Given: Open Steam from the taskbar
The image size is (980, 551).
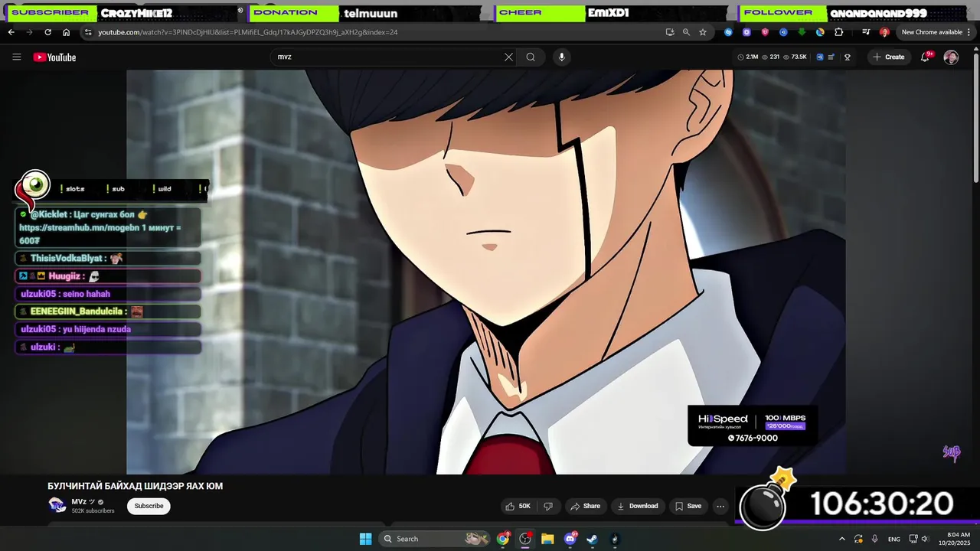Looking at the screenshot, I should pos(592,539).
